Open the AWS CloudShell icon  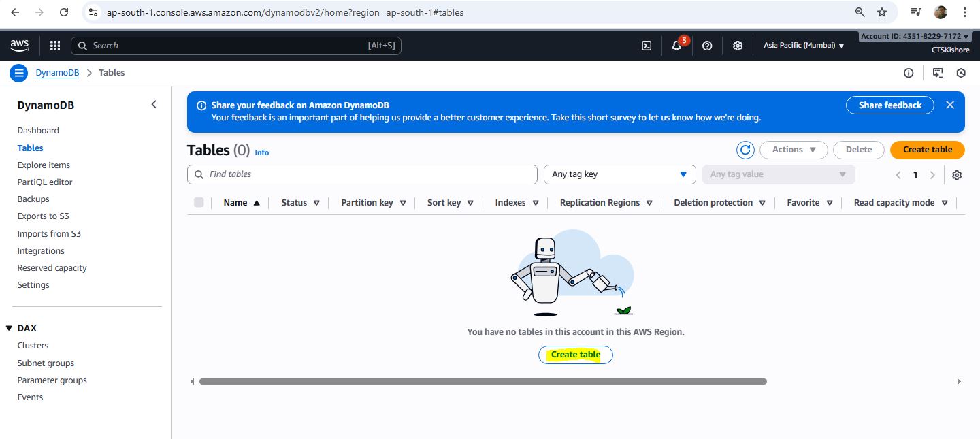pos(647,46)
